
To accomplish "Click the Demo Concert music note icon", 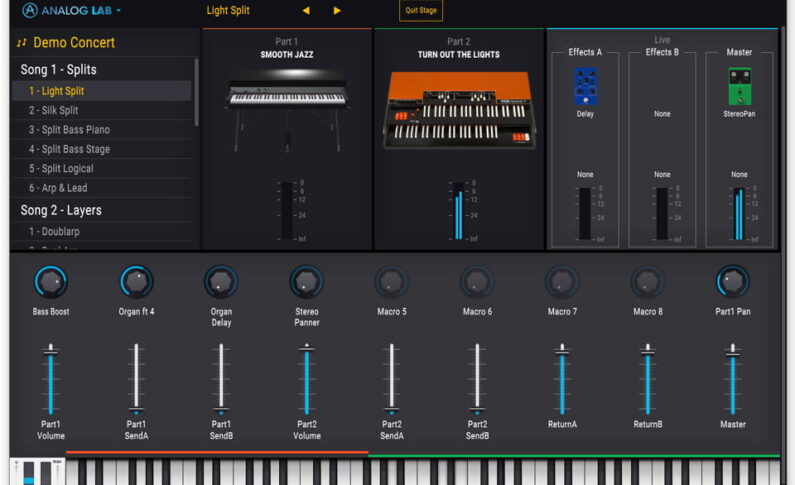I will (x=21, y=43).
